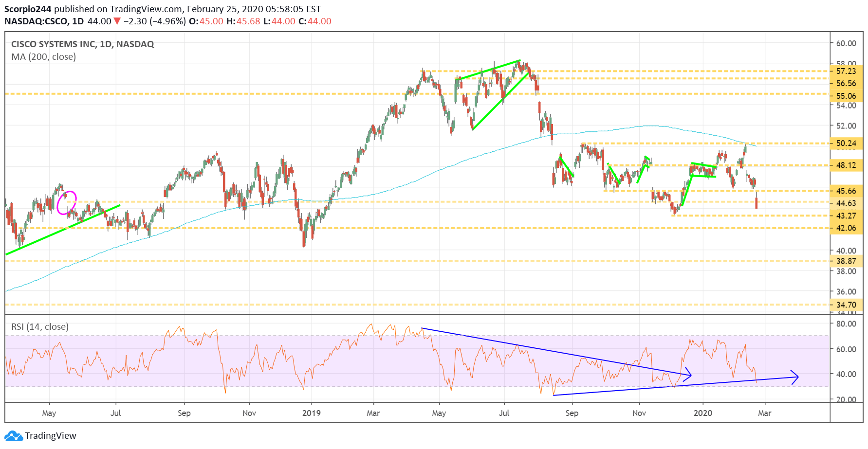This screenshot has height=449, width=868.
Task: Select the 45.66 price level label
Action: pos(846,191)
